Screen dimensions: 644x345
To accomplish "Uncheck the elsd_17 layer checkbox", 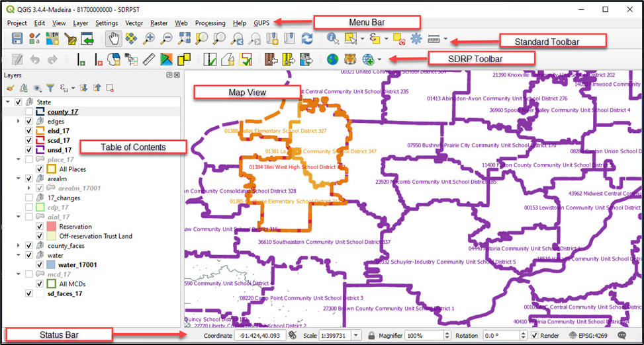I will (28, 131).
